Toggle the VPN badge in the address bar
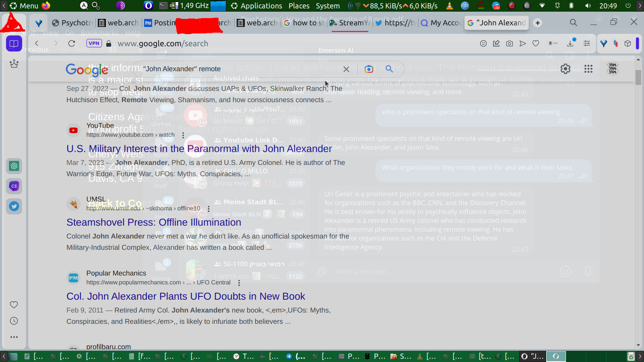The width and height of the screenshot is (644, 362). pos(94,43)
